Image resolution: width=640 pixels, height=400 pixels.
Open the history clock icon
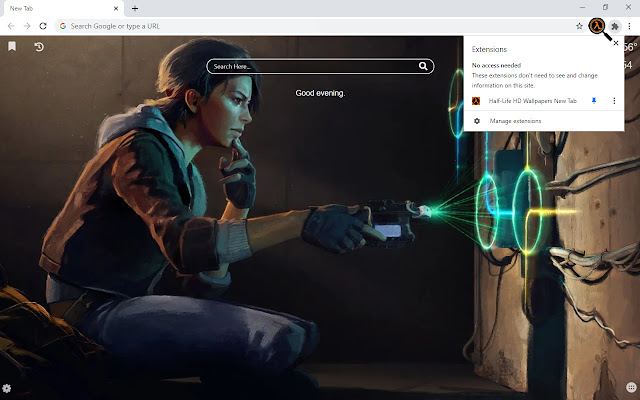pos(39,47)
